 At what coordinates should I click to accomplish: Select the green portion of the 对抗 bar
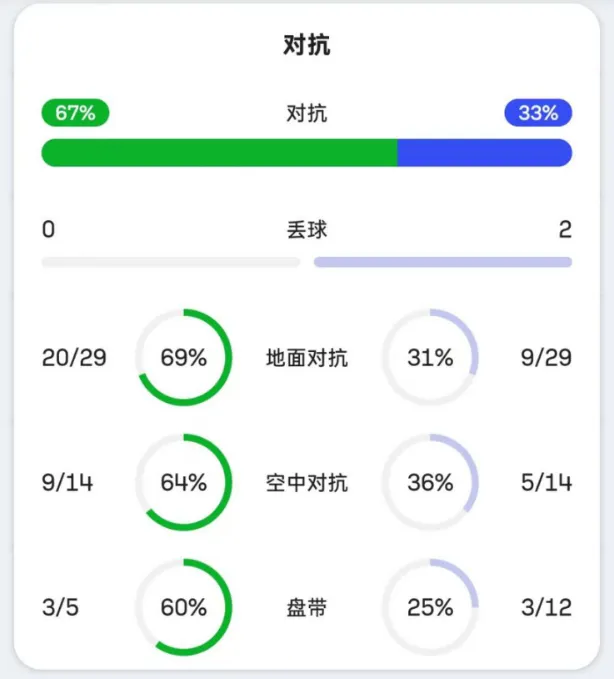pyautogui.click(x=219, y=152)
